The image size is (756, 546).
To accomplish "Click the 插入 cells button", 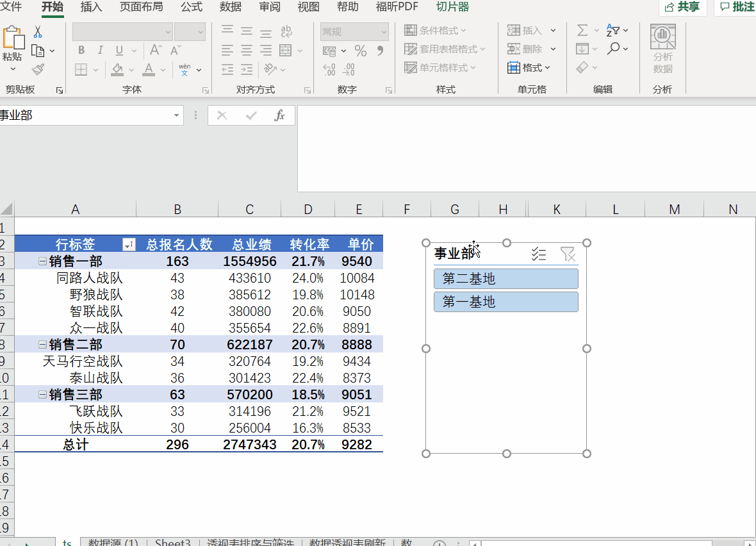I will click(525, 30).
